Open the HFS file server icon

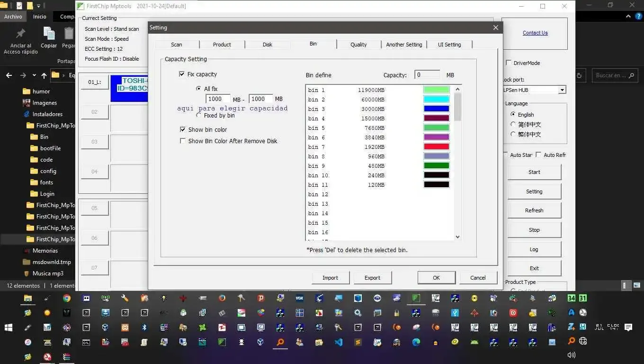tap(397, 342)
